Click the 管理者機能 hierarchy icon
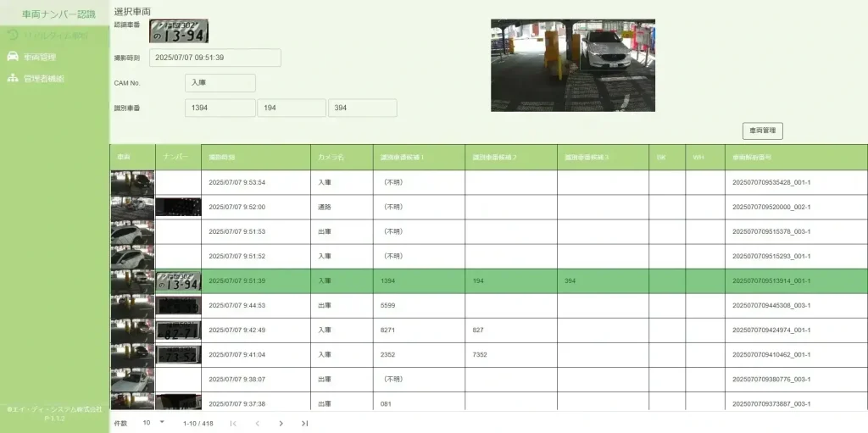The image size is (868, 433). pyautogui.click(x=13, y=79)
